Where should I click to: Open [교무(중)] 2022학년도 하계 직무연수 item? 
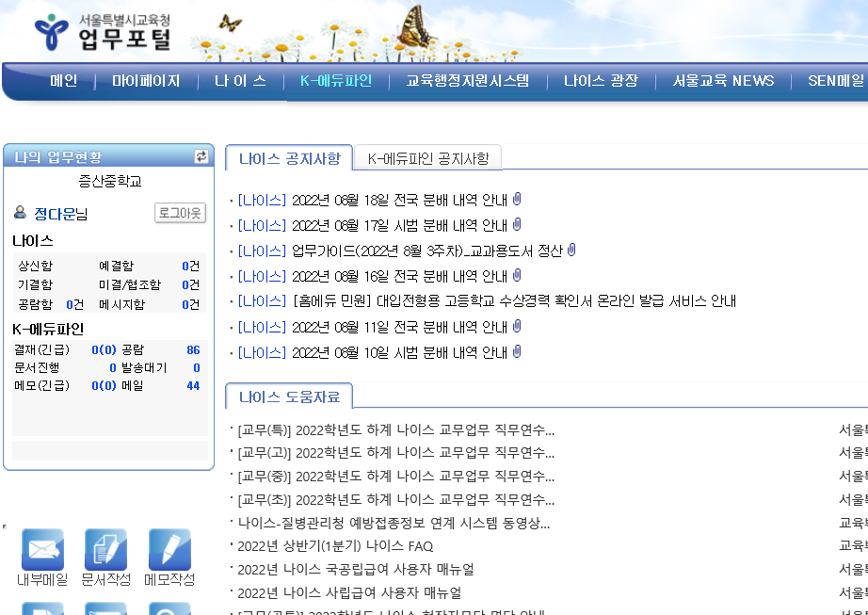click(395, 477)
